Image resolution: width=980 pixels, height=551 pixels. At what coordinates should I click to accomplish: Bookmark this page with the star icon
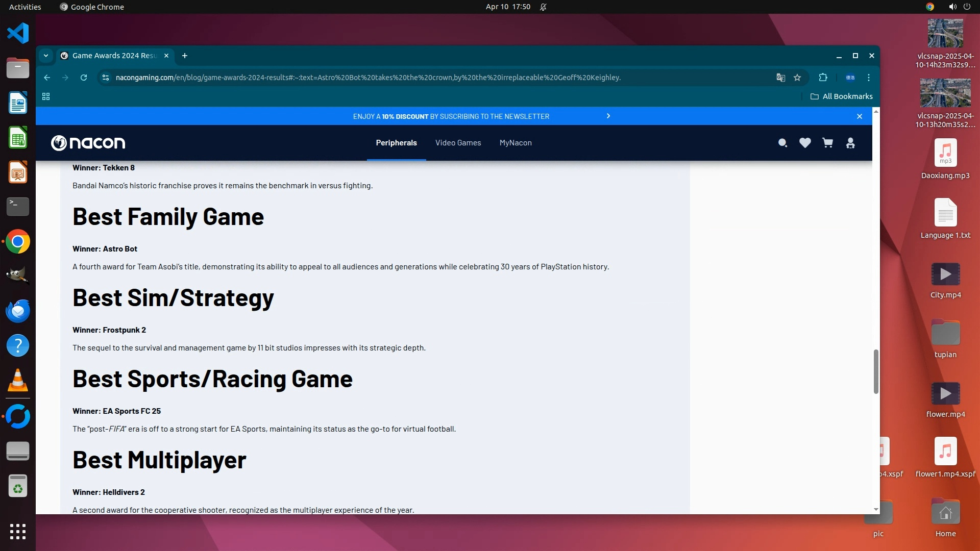(x=797, y=78)
